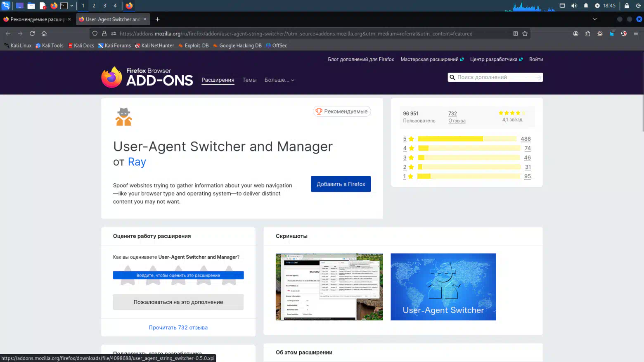
Task: Open the OffSec bookmark
Action: [x=277, y=45]
